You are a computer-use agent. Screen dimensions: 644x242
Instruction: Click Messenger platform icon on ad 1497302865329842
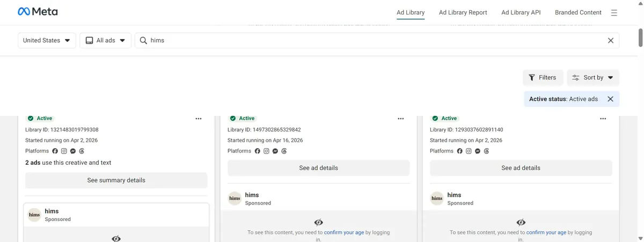coord(275,151)
